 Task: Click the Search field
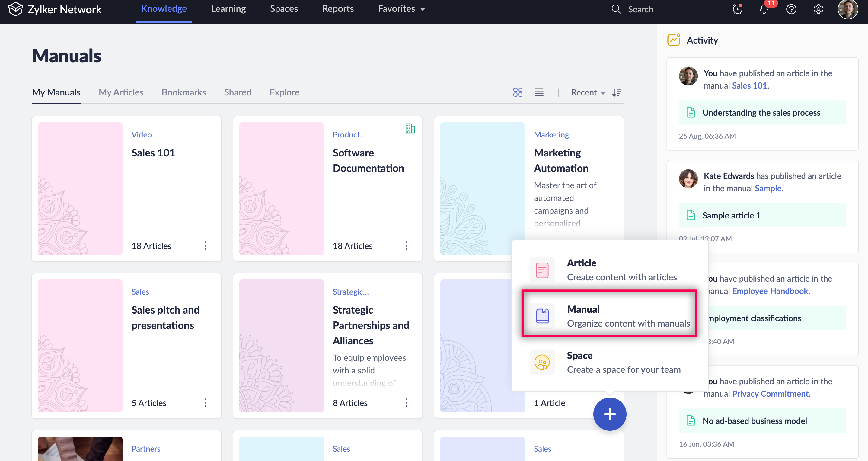point(640,9)
